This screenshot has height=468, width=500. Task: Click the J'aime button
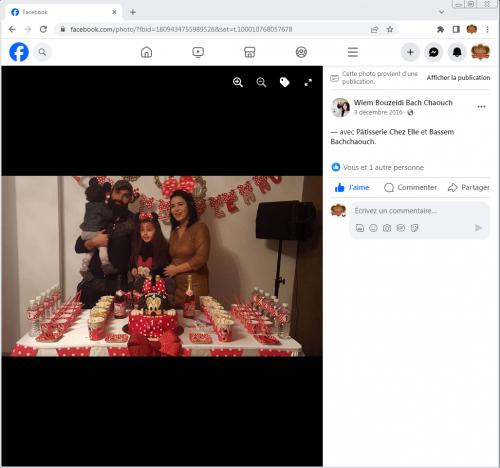click(x=352, y=187)
